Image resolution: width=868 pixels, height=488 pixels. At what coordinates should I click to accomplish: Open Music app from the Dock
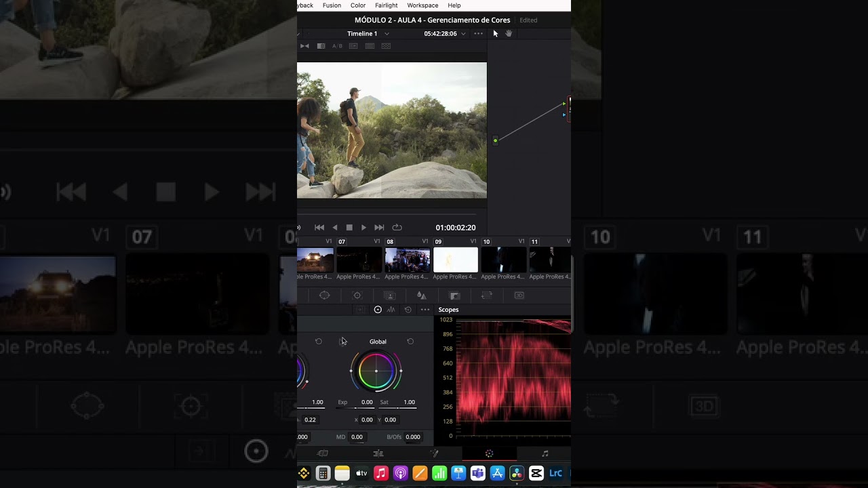(381, 473)
